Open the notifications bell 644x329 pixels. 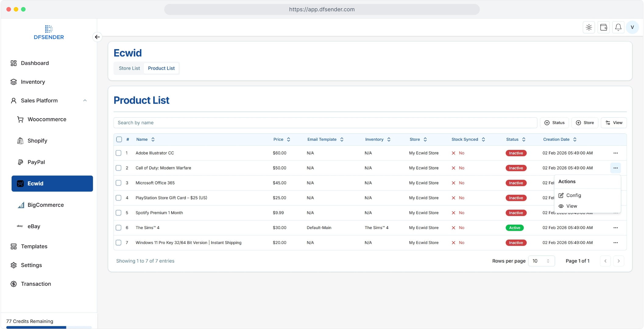618,27
